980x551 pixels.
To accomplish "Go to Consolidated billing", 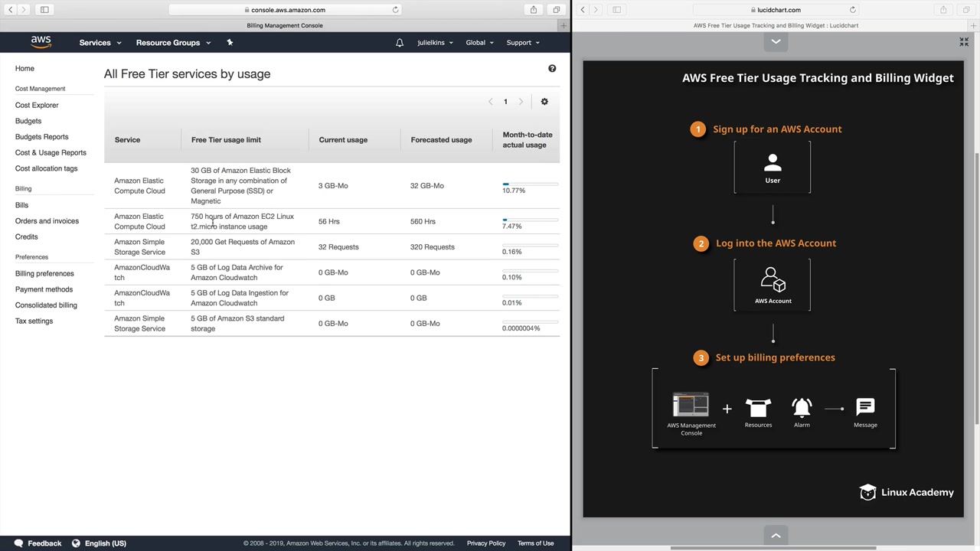I will point(46,305).
